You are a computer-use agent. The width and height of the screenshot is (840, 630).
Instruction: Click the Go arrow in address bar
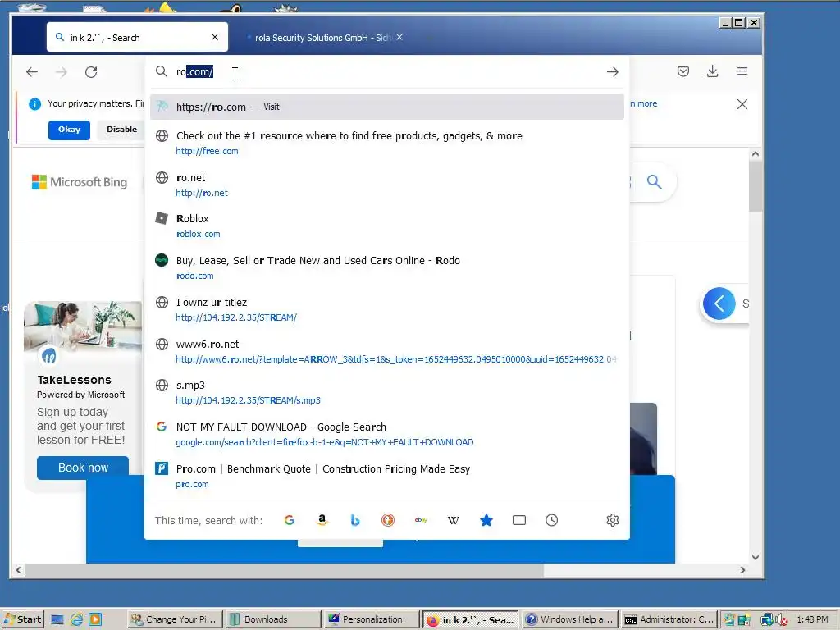pos(612,72)
